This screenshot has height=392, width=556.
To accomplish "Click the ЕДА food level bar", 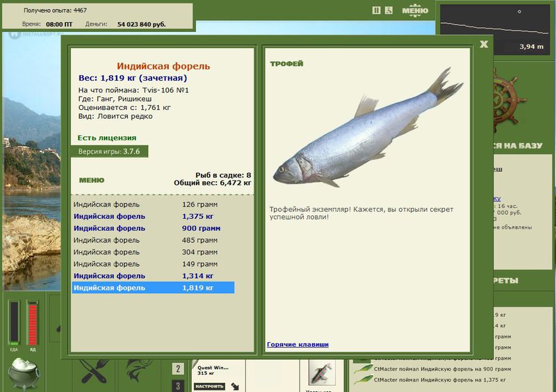I will click(14, 322).
